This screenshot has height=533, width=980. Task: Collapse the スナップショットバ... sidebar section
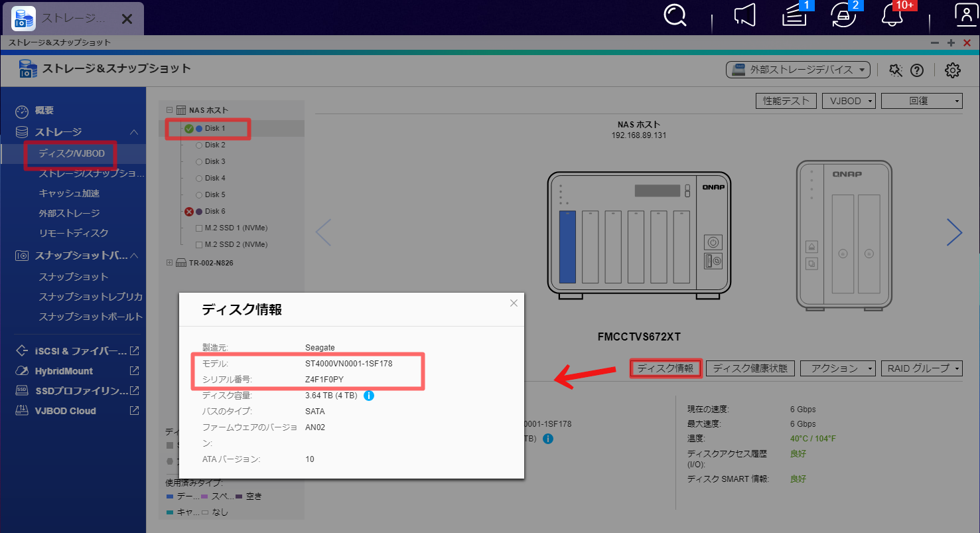coord(134,256)
